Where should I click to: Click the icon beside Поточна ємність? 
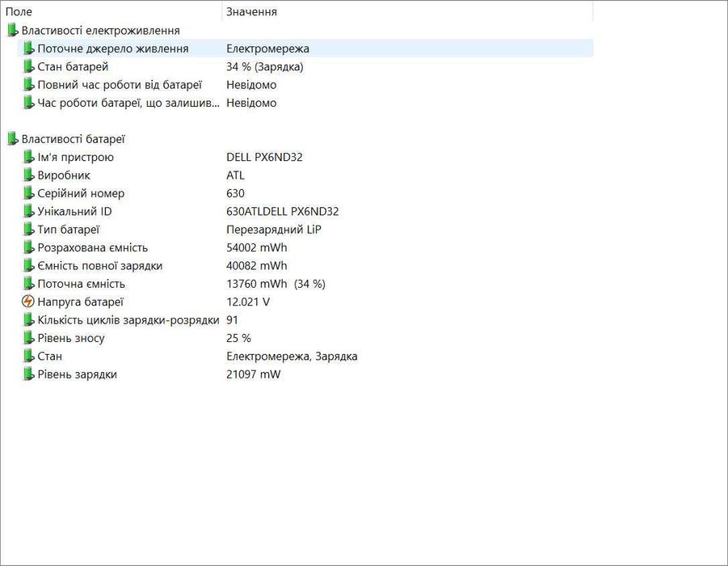[29, 284]
